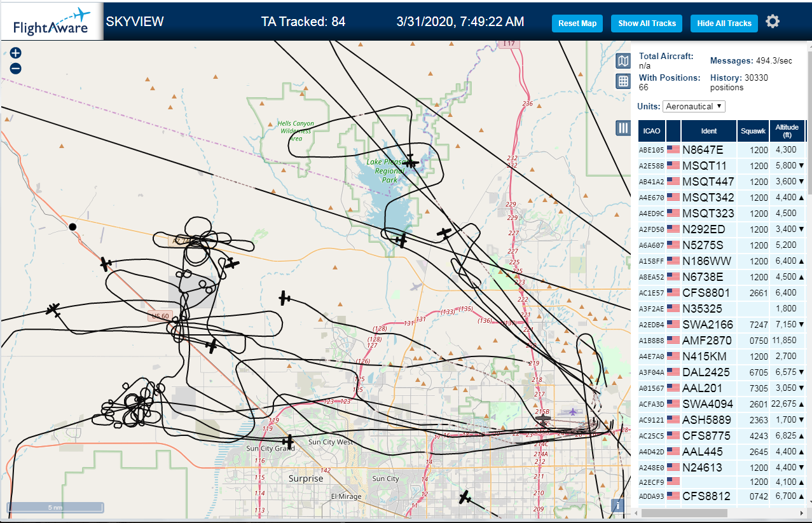Sort by the Squawk column header
The image size is (812, 523).
(753, 131)
